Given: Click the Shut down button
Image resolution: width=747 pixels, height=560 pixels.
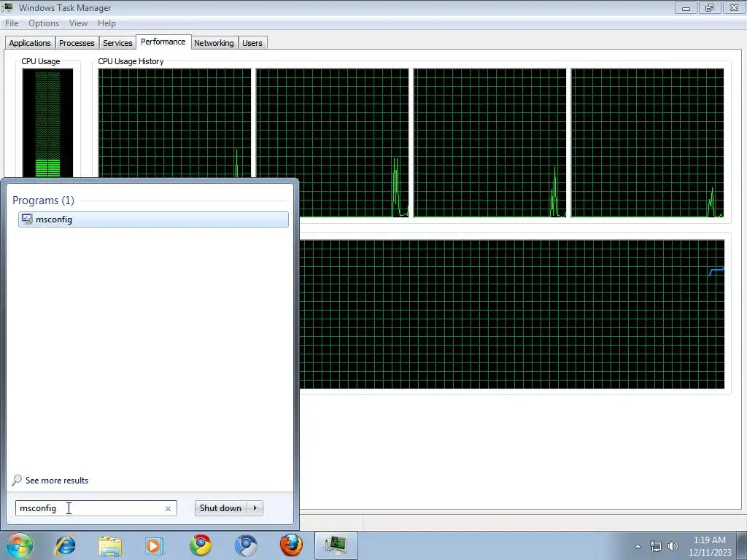Looking at the screenshot, I should 220,508.
